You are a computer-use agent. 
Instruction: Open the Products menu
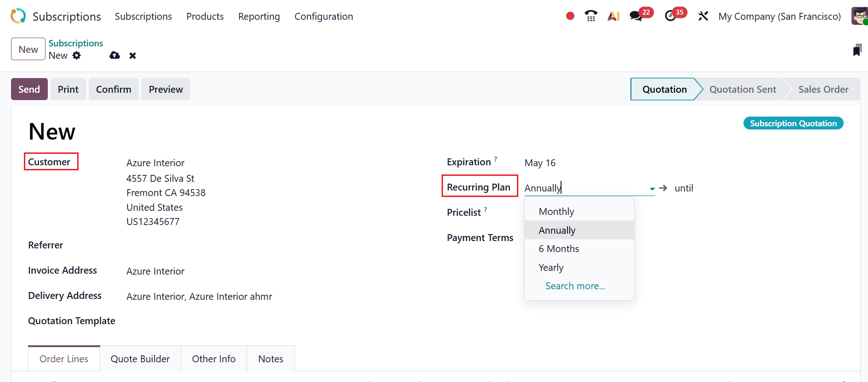click(205, 17)
